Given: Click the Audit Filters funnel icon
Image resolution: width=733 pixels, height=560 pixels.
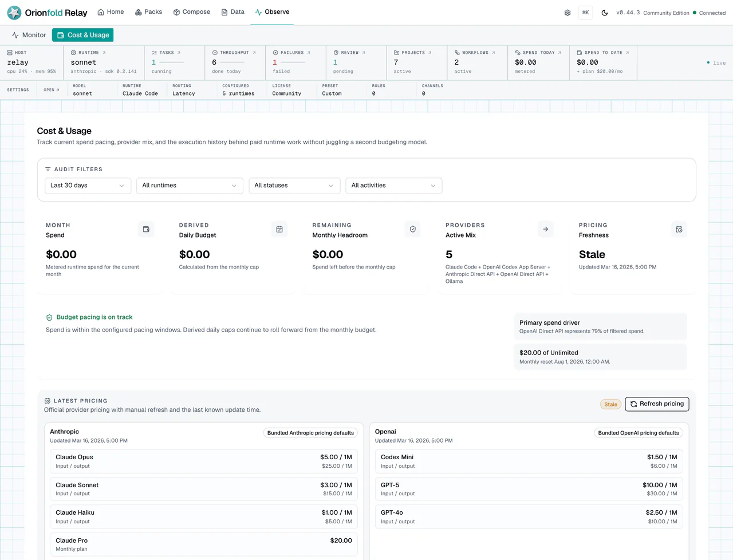Looking at the screenshot, I should pos(48,169).
